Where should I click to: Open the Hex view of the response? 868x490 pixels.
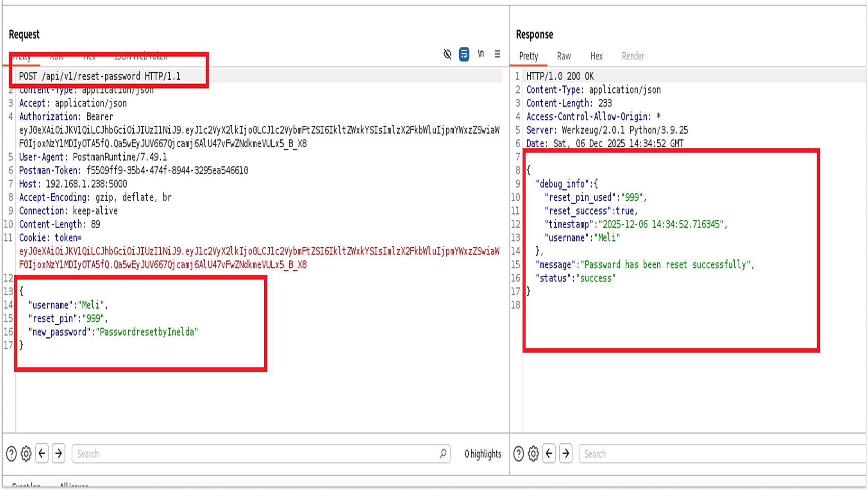[596, 56]
